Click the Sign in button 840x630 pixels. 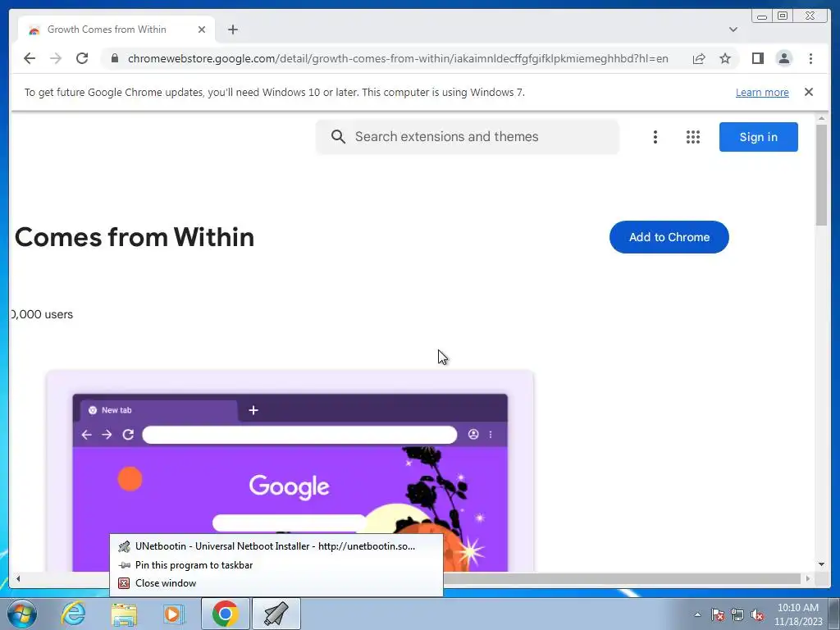tap(758, 137)
